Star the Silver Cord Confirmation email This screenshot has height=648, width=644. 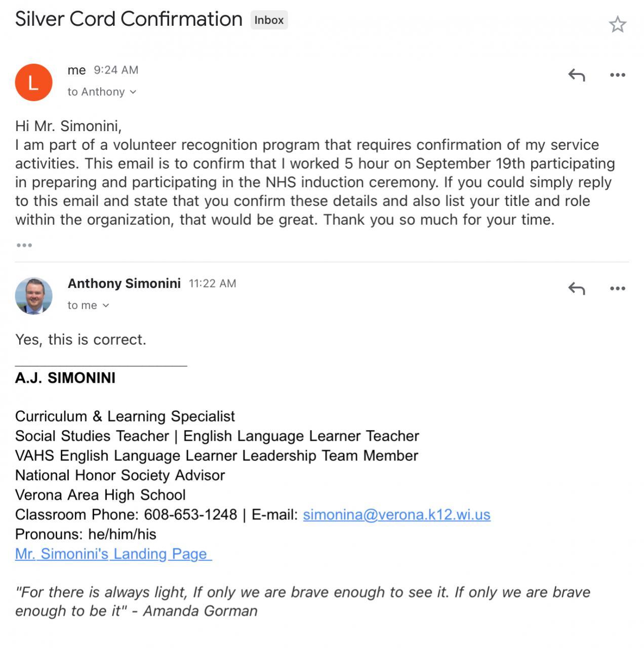pyautogui.click(x=617, y=24)
